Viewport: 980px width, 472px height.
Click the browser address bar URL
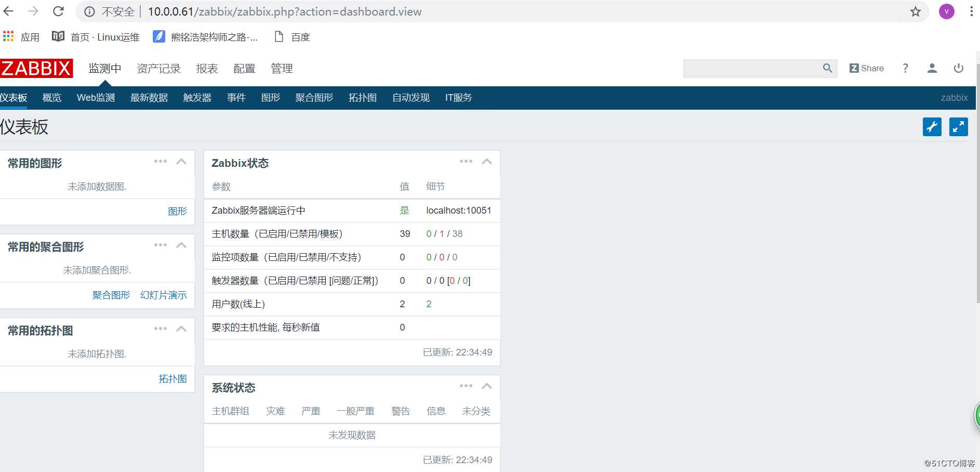pyautogui.click(x=285, y=11)
